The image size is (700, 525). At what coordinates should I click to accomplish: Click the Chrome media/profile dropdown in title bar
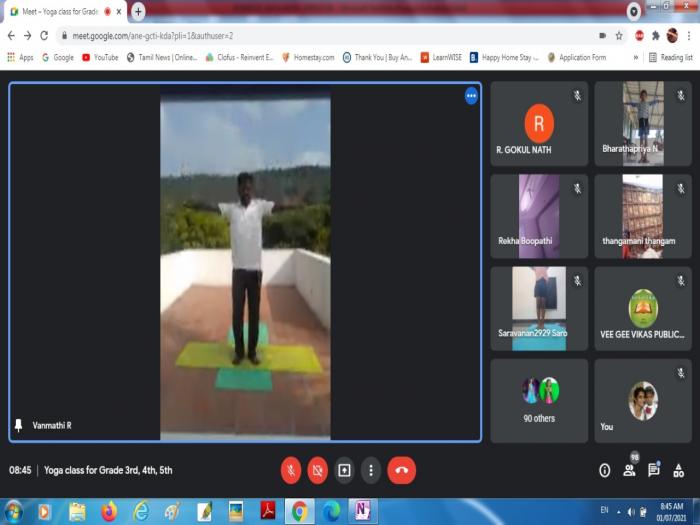633,11
